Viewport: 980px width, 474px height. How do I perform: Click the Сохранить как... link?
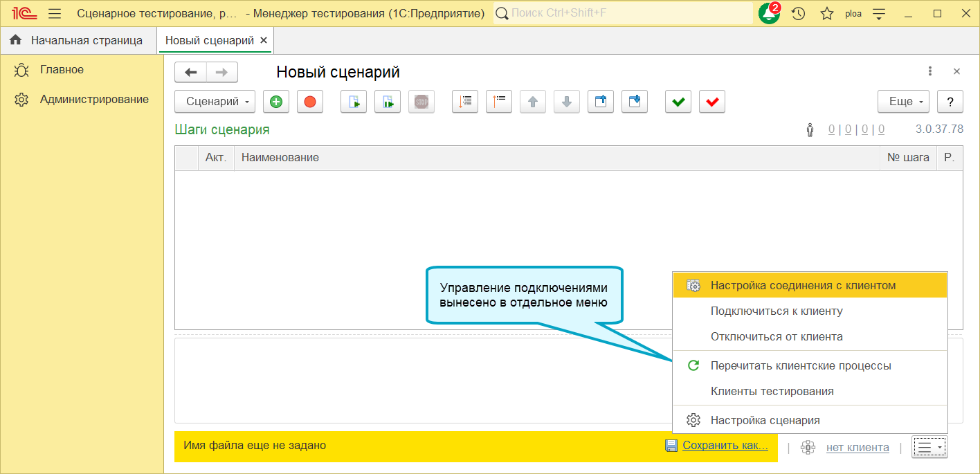[725, 446]
